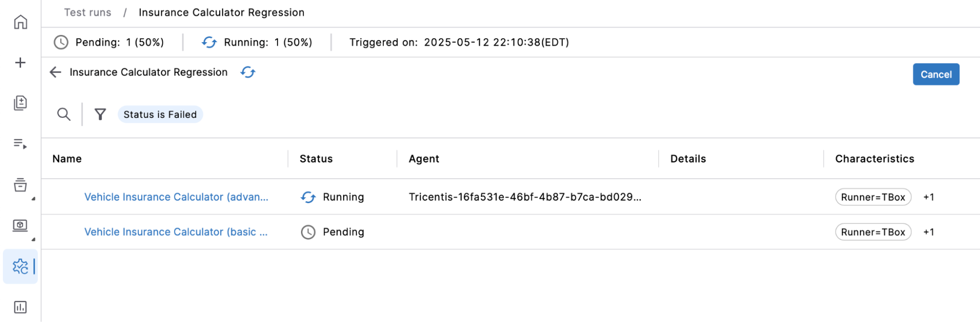This screenshot has height=322, width=980.
Task: Open the search magnifier above the results table
Action: coord(63,114)
